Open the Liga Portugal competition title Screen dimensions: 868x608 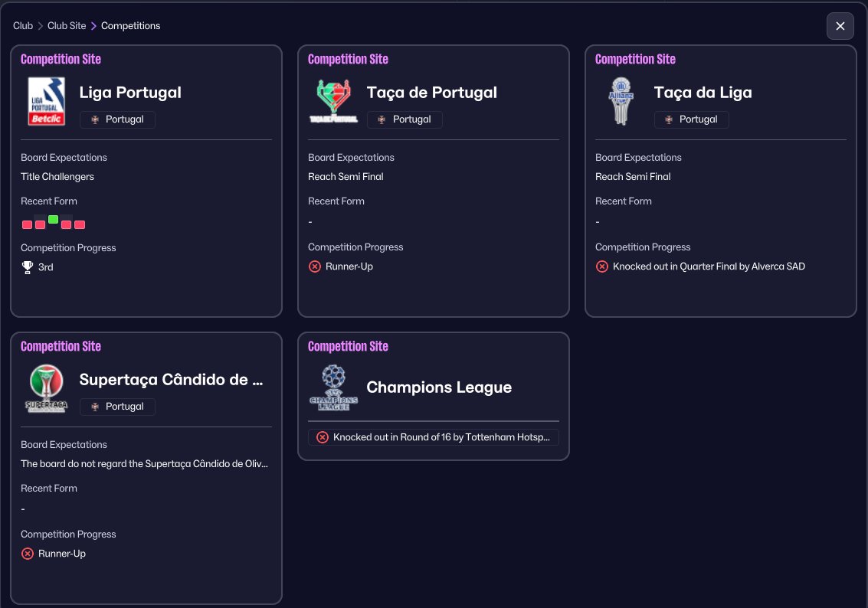click(x=130, y=93)
